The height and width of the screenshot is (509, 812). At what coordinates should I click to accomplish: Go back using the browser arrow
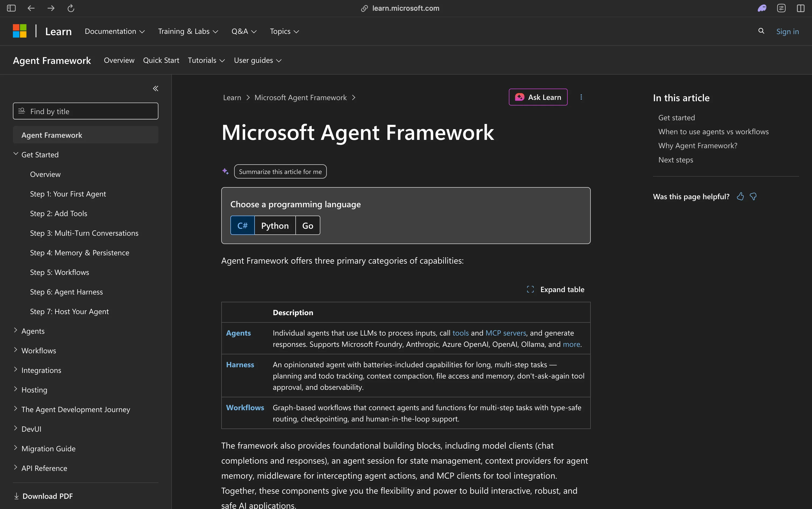point(31,8)
